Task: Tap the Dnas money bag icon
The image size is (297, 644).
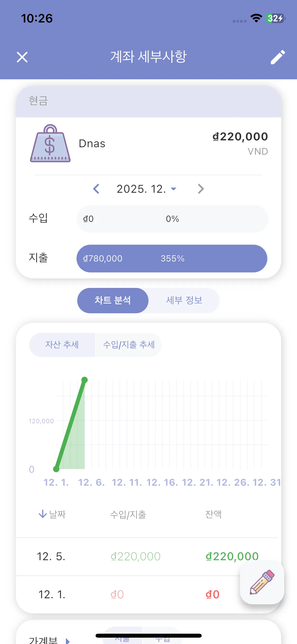Action: point(50,143)
